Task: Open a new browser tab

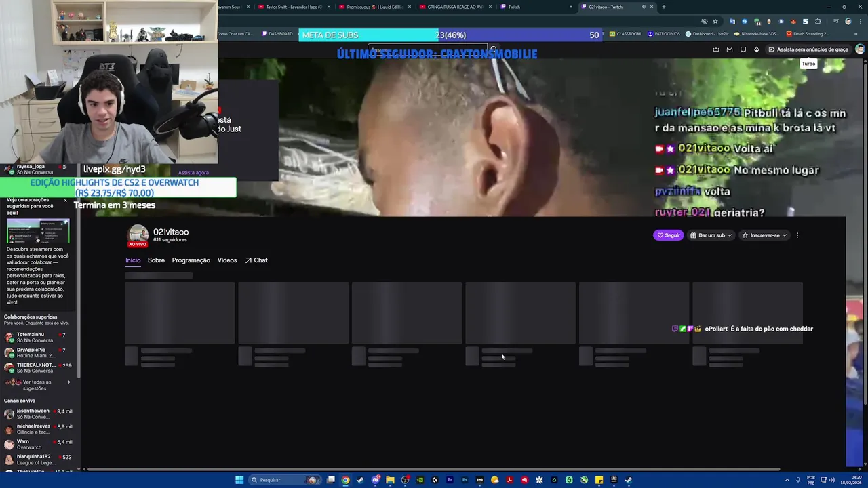Action: [663, 7]
